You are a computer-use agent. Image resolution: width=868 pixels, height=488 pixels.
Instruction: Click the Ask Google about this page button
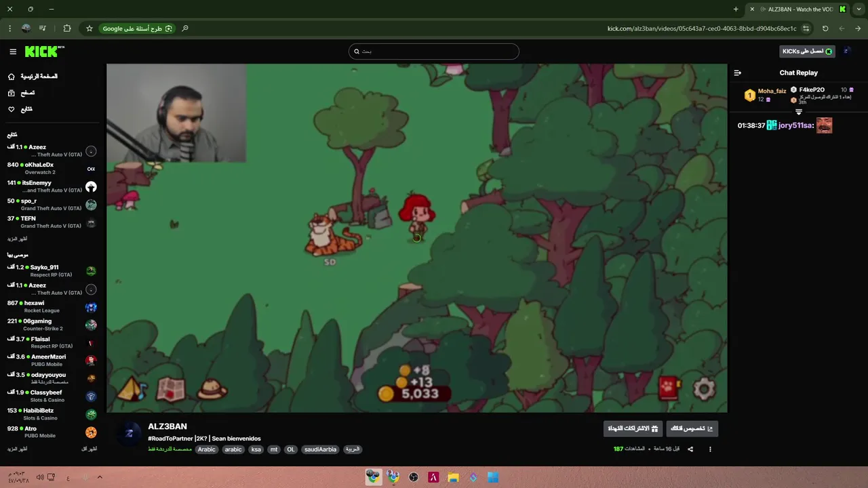[x=137, y=28]
